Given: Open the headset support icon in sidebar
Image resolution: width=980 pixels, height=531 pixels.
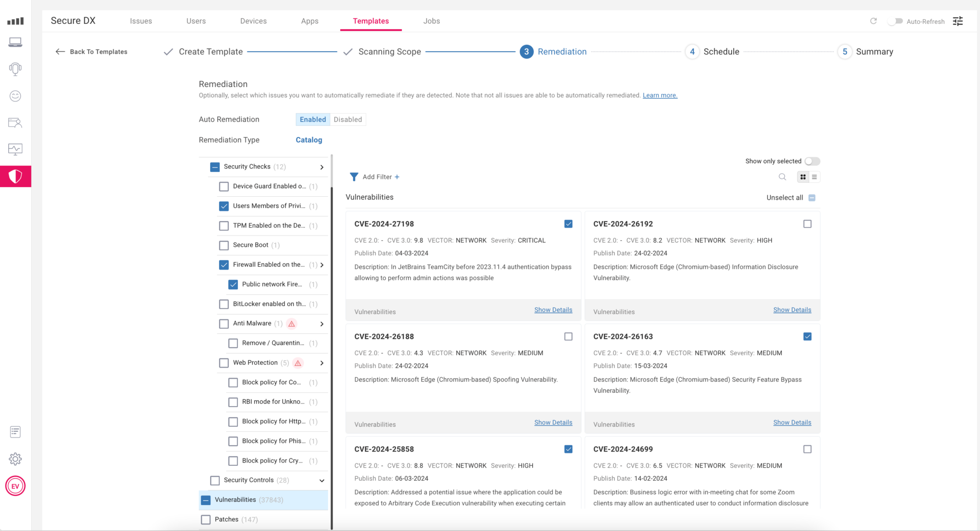Looking at the screenshot, I should 15,69.
